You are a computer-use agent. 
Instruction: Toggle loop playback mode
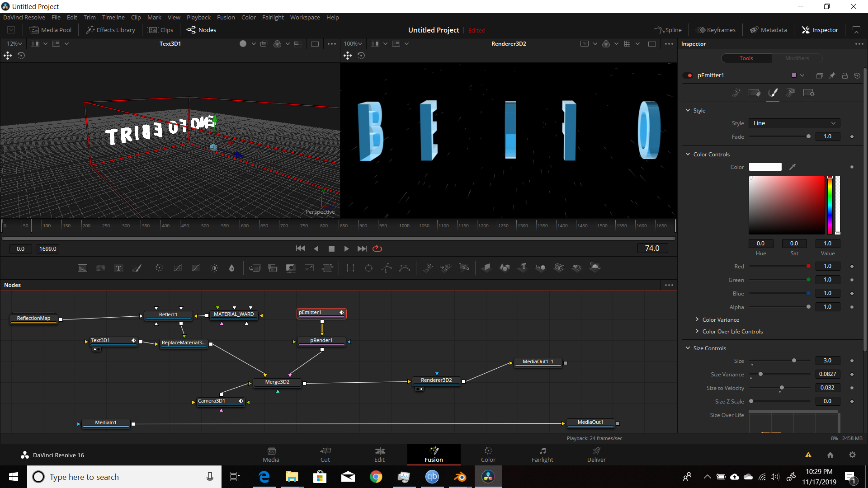(377, 249)
